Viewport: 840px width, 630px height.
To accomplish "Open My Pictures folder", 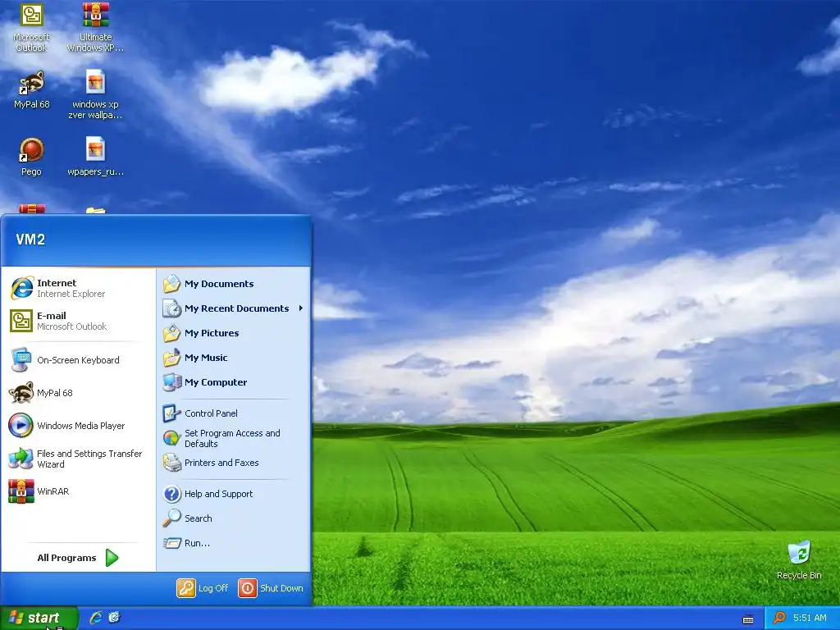I will (234, 333).
